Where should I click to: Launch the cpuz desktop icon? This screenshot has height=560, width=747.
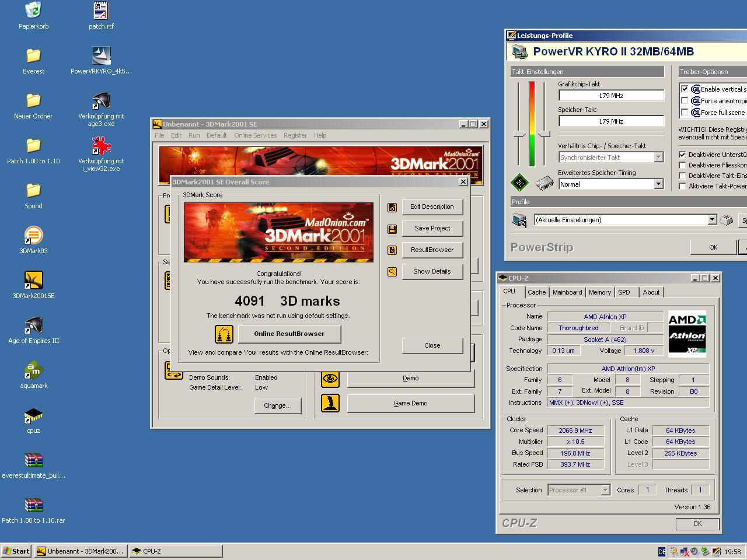click(x=33, y=415)
